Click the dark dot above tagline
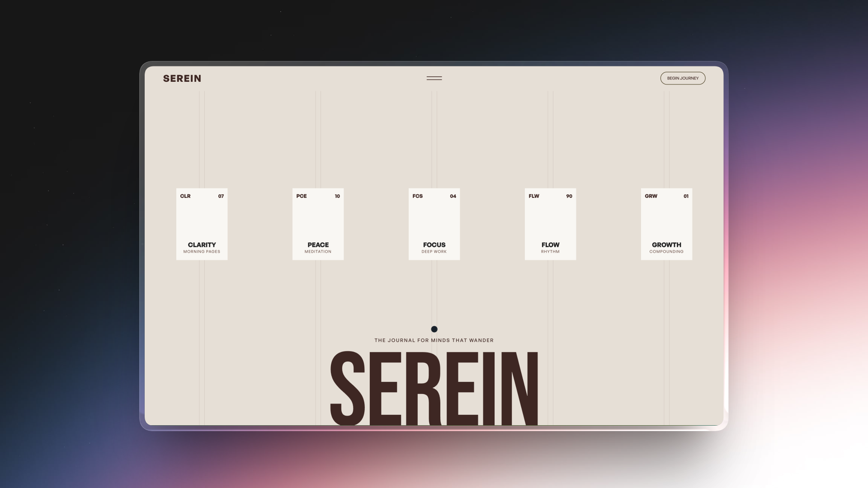This screenshot has height=488, width=868. [434, 329]
